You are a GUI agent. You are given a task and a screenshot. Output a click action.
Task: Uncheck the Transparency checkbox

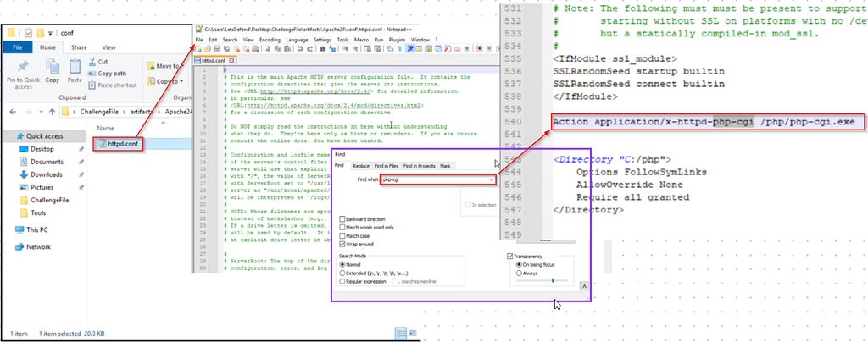tap(510, 256)
